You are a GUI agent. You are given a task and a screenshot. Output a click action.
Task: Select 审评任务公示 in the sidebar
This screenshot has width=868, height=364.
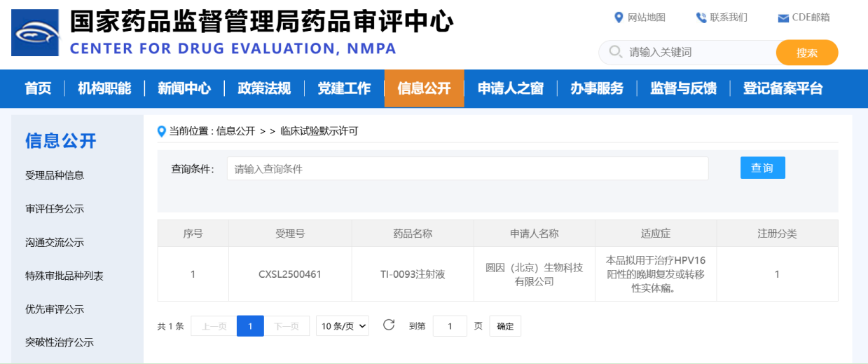(x=55, y=209)
